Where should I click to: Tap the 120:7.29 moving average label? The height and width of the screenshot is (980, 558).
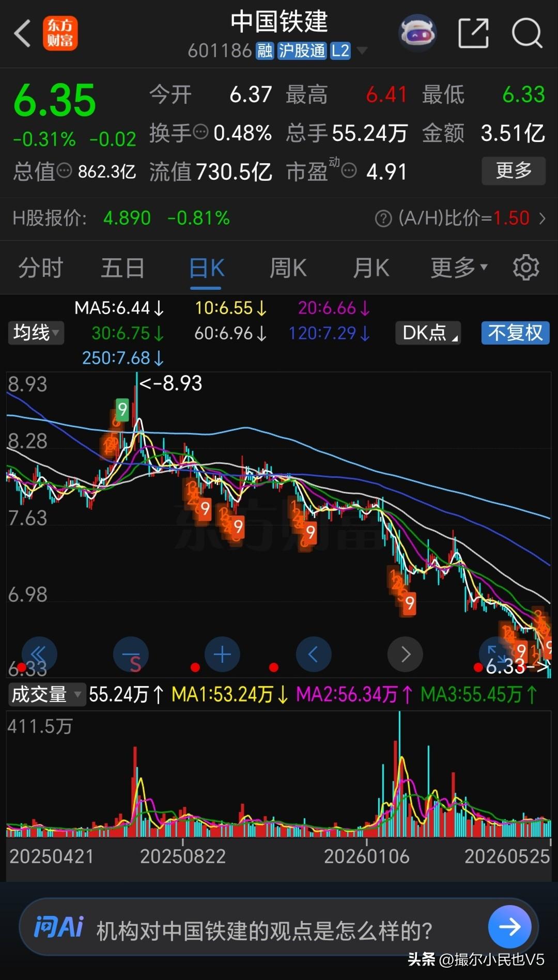coord(330,333)
